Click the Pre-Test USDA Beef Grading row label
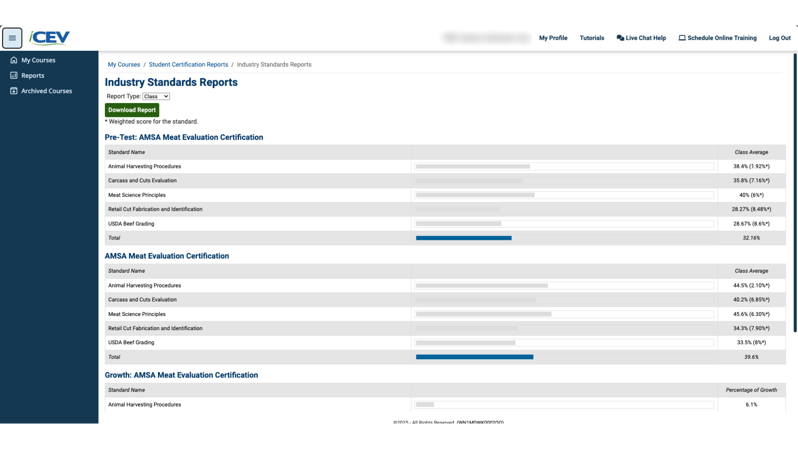Screen dimensions: 798x449 (131, 224)
